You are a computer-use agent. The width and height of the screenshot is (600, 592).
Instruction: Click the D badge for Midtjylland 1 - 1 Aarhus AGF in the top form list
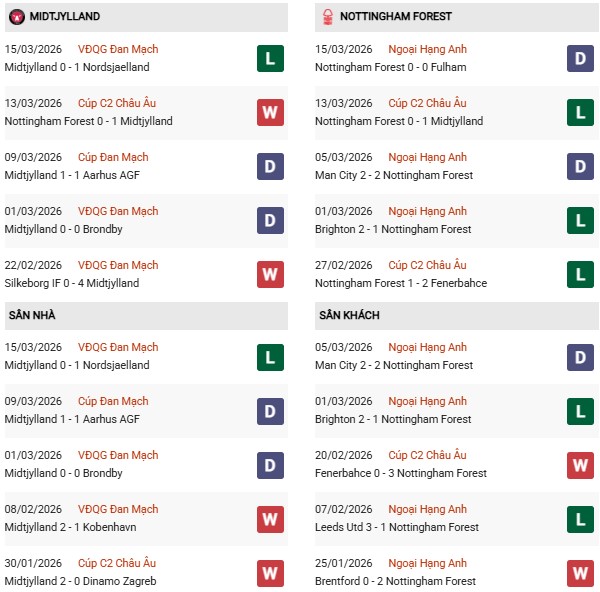270,167
